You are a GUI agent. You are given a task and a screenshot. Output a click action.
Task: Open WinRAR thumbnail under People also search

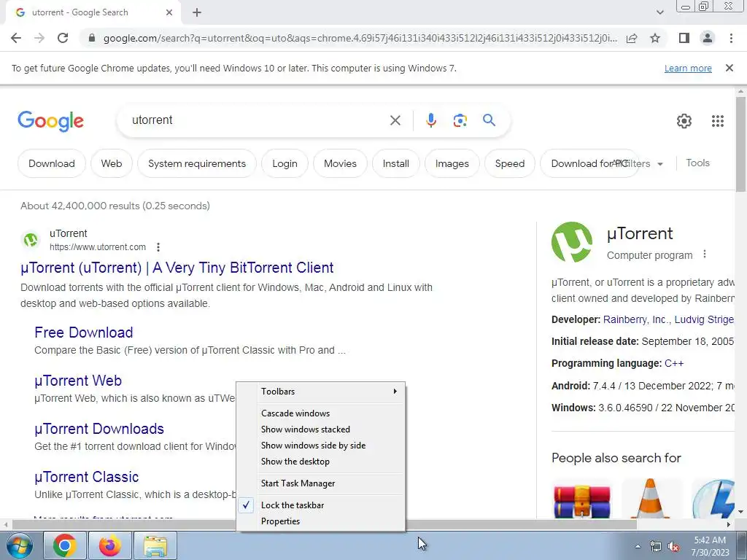coord(582,500)
